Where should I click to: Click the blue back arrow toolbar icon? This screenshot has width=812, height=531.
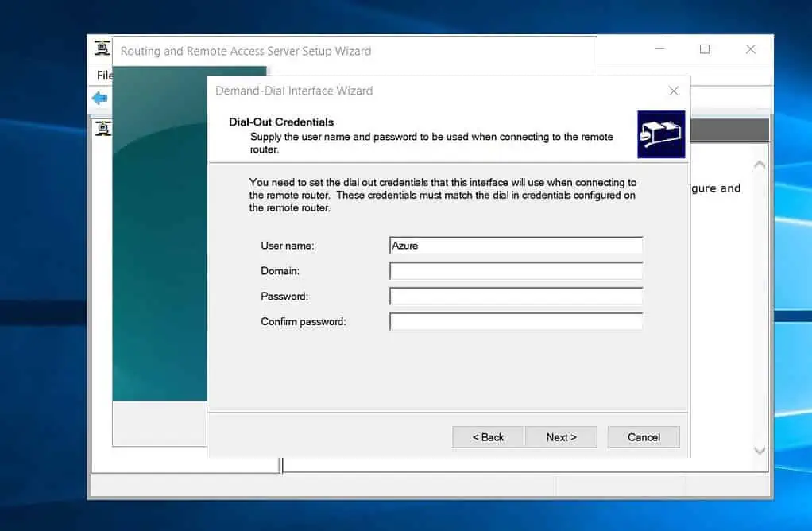pyautogui.click(x=99, y=99)
